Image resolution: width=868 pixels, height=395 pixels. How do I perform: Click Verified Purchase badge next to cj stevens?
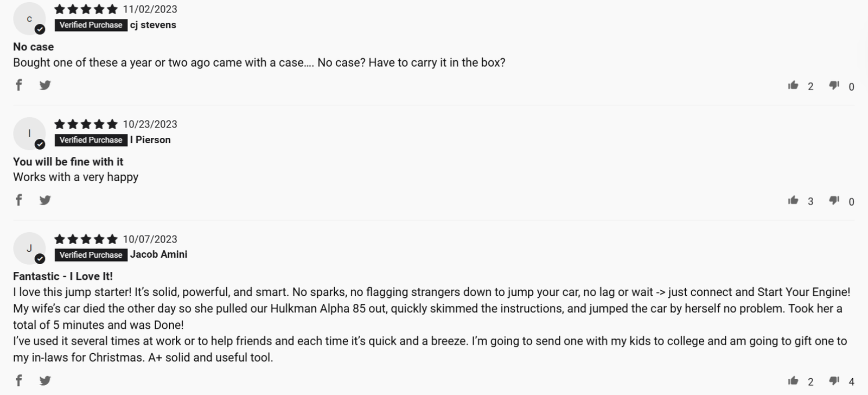coord(91,25)
